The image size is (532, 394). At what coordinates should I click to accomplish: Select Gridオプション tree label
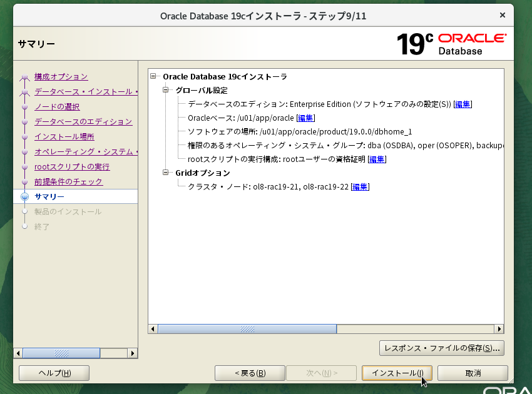(x=203, y=173)
